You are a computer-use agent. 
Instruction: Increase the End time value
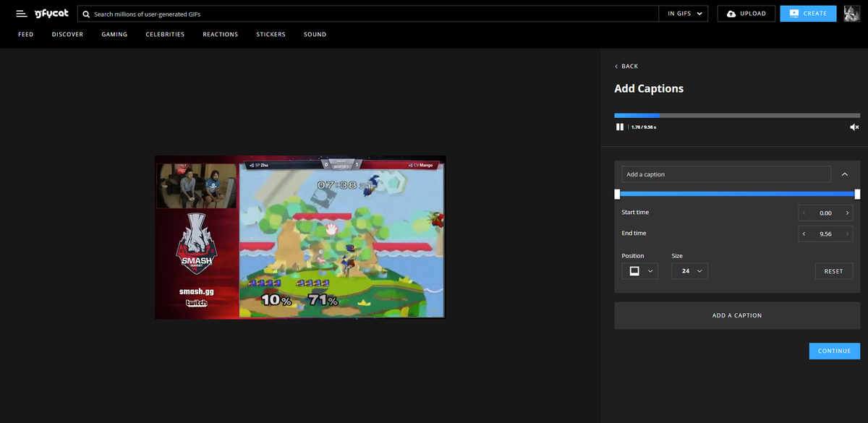(x=847, y=234)
